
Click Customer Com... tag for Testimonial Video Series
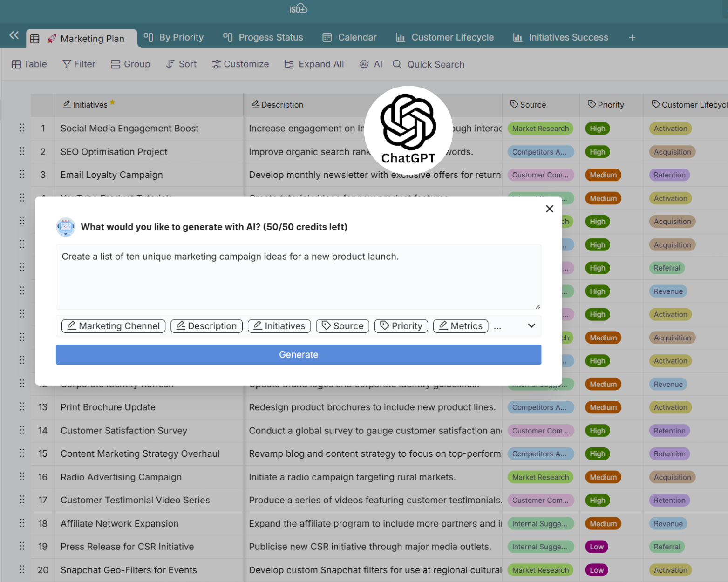[x=540, y=500]
